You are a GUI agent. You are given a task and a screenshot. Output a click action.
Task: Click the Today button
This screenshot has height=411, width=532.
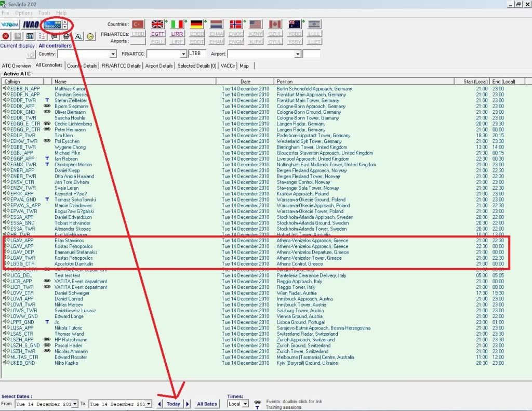click(174, 404)
